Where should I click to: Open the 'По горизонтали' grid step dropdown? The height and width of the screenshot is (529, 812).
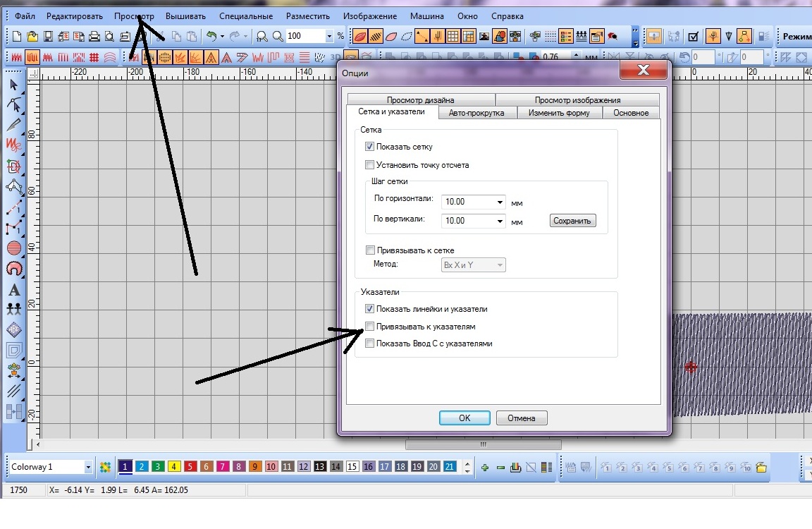click(500, 202)
